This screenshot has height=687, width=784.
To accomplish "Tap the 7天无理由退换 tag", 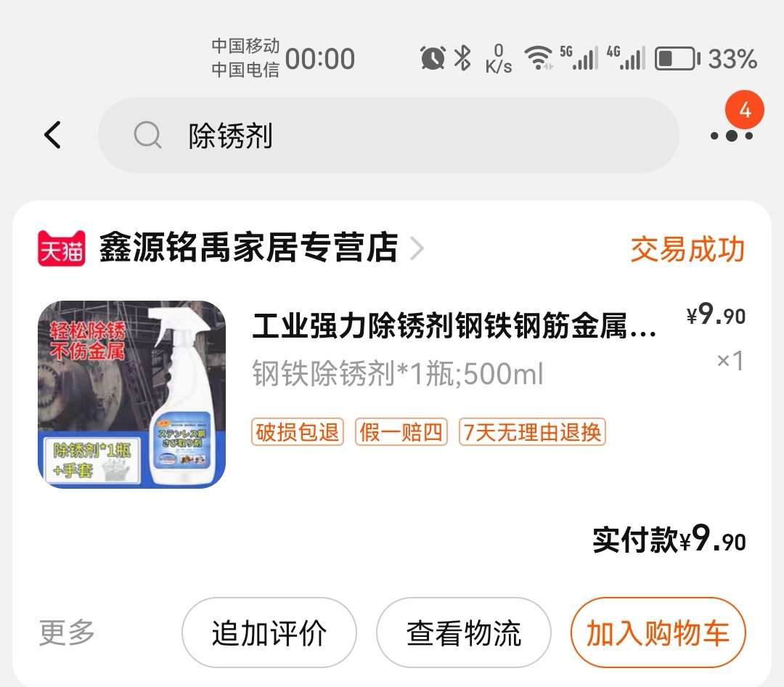I will tap(533, 432).
